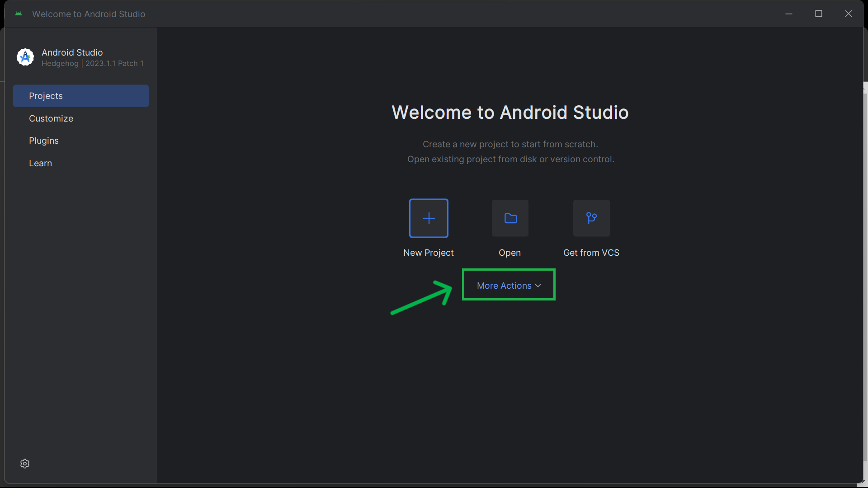Switch to the Customize tab
Image resolution: width=868 pixels, height=488 pixels.
(51, 118)
